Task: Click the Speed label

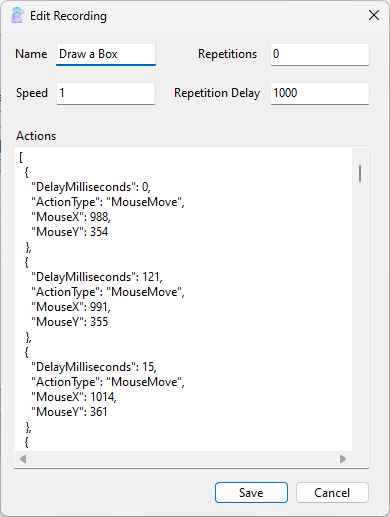Action: 32,93
